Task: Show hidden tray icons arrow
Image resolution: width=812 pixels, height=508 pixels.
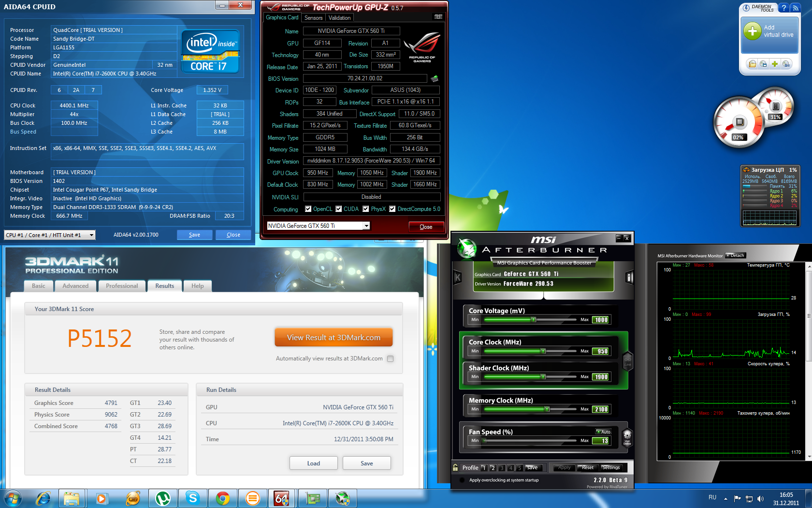Action: coord(725,499)
